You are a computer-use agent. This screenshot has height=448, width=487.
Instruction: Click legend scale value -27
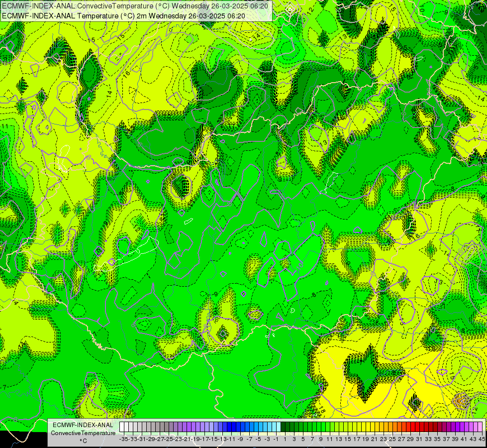pos(160,439)
